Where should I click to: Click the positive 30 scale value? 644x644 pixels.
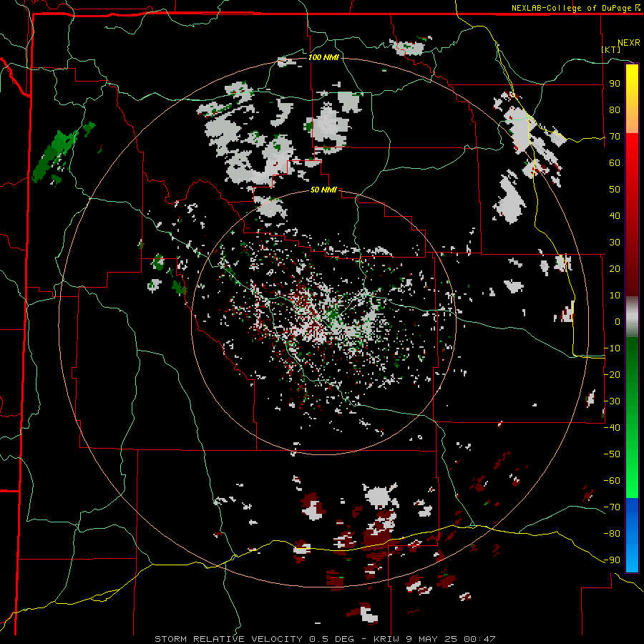point(615,243)
